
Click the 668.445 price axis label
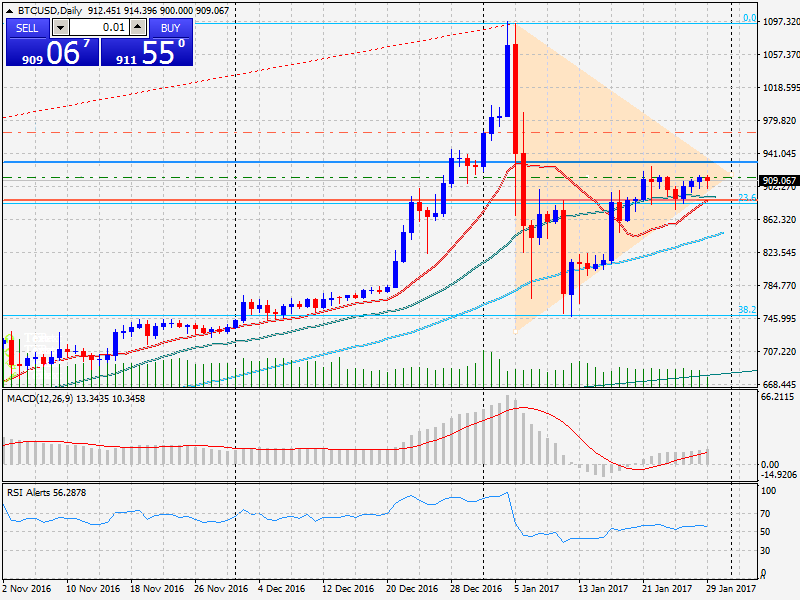[779, 385]
